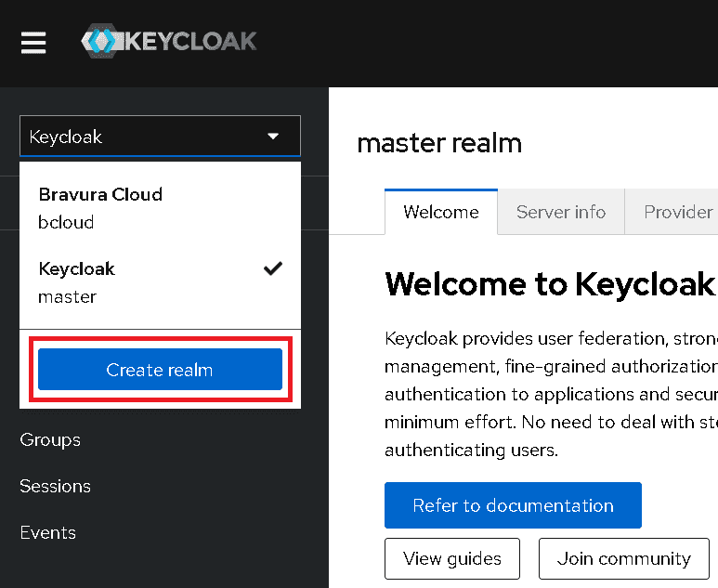
Task: Click the Welcome to Keycloak heading
Action: 550,283
